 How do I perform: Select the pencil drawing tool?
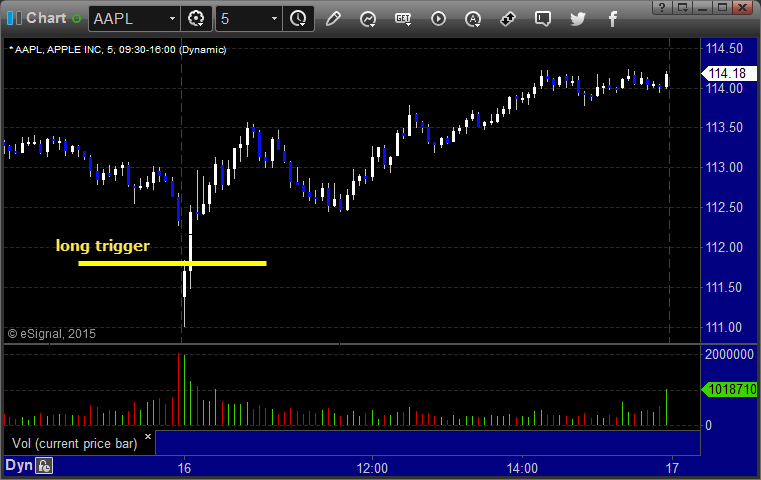(333, 19)
